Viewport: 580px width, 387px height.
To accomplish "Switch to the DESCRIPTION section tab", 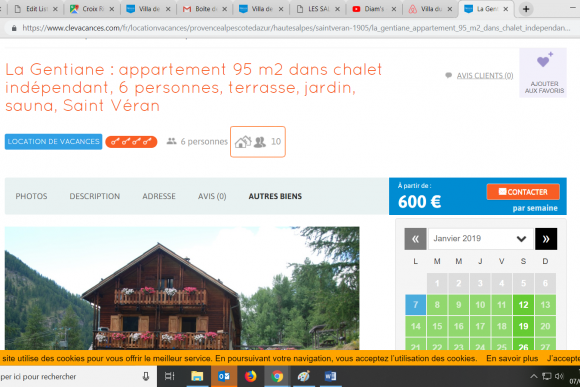I will pos(95,196).
